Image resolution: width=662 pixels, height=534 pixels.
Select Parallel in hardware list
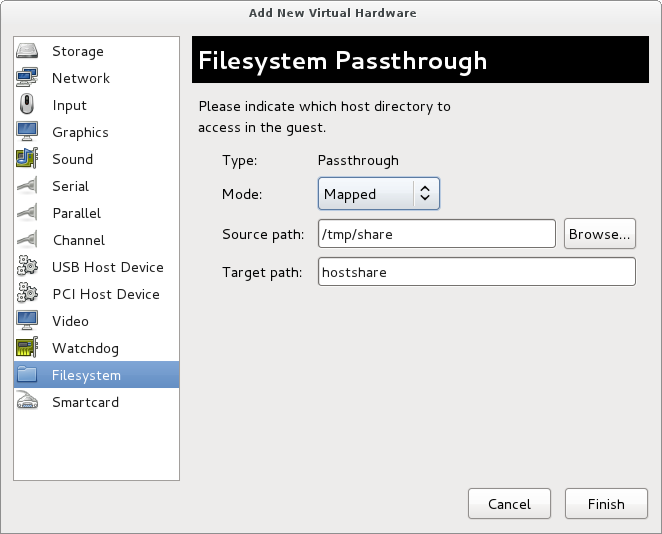pyautogui.click(x=96, y=213)
